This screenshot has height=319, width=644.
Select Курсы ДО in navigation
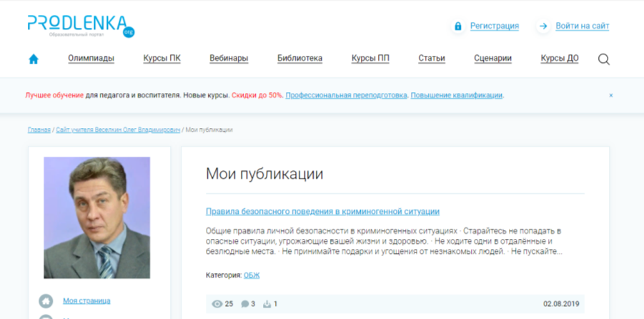[560, 59]
